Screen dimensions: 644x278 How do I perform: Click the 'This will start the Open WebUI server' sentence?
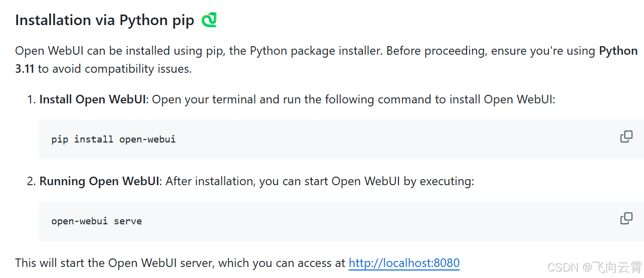[115, 263]
